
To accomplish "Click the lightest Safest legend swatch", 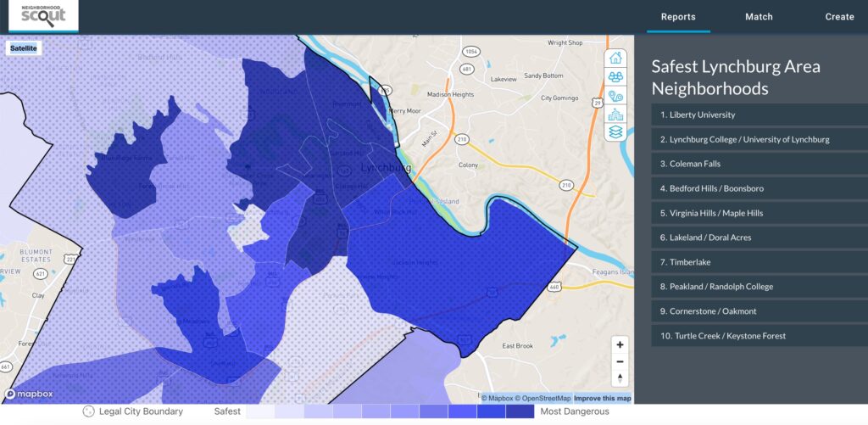I will click(x=260, y=411).
